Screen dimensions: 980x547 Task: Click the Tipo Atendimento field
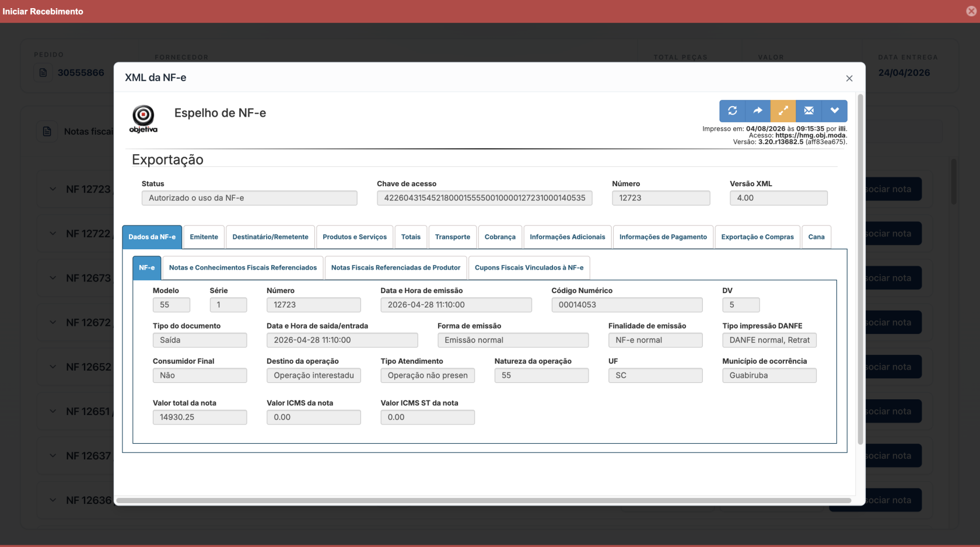[428, 375]
